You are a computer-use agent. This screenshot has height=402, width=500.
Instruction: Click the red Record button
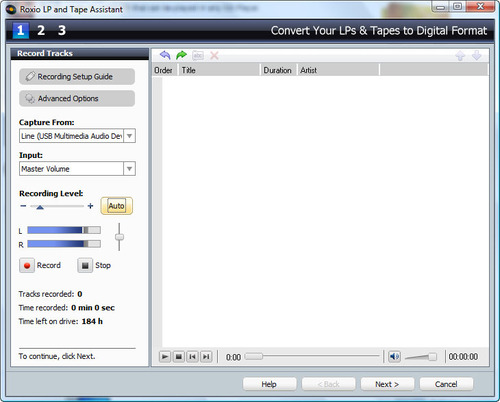pyautogui.click(x=27, y=266)
